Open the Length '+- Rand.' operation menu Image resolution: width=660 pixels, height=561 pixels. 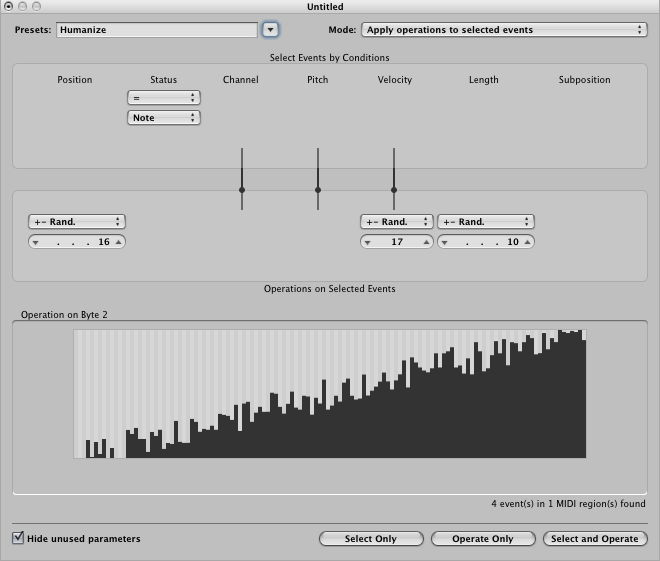pos(485,222)
